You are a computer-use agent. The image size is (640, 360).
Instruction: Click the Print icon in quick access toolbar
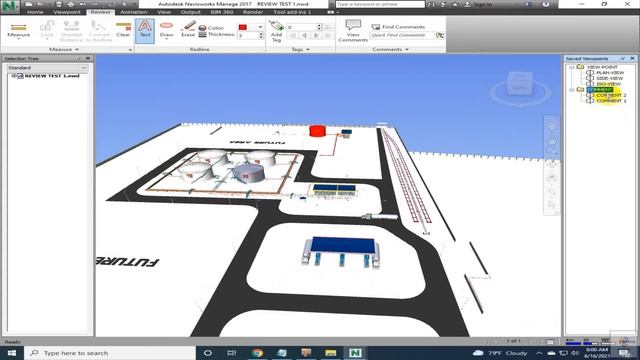coord(71,4)
